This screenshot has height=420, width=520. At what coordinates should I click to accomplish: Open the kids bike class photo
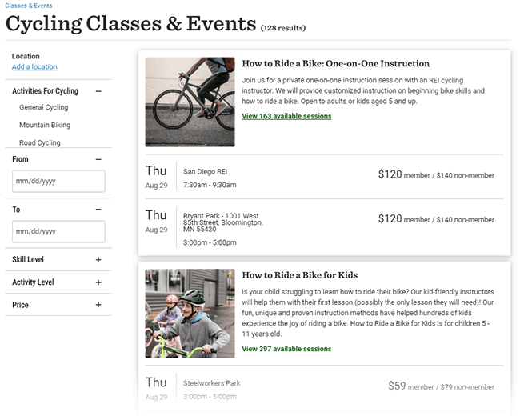click(190, 314)
